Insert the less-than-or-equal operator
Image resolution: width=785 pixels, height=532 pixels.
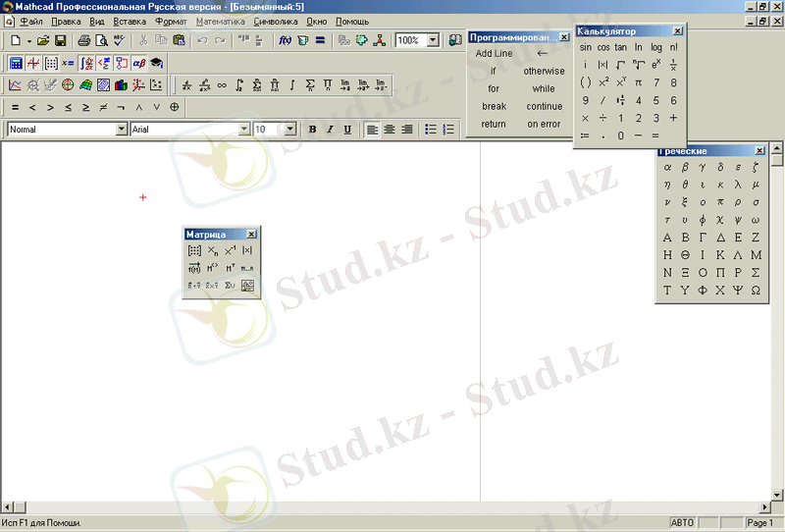point(68,107)
